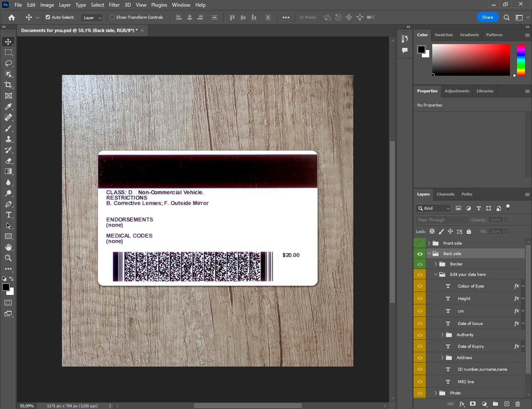Select the Crop tool
532x409 pixels.
[x=8, y=85]
